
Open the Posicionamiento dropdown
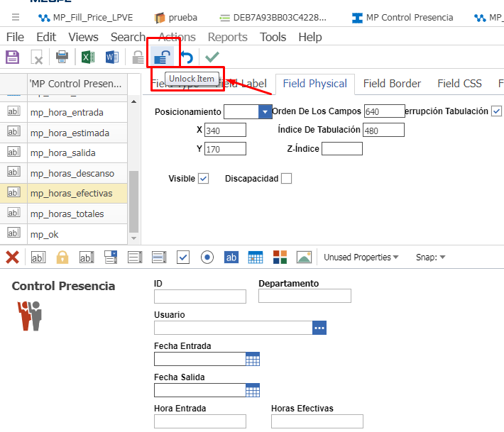click(x=265, y=111)
